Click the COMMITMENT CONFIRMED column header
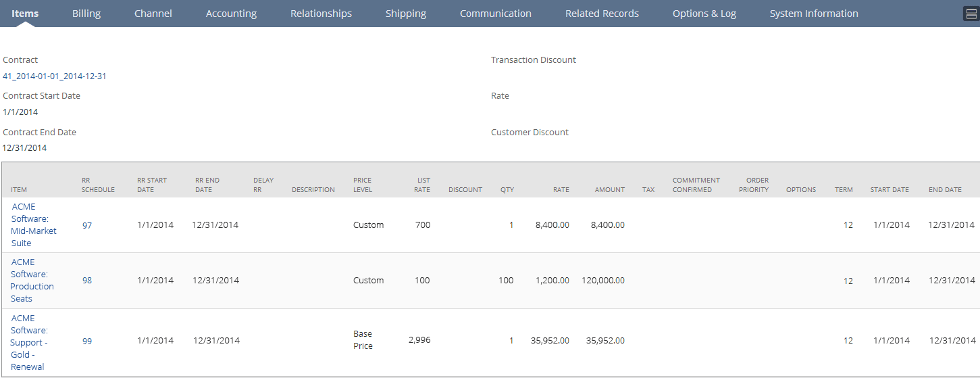980x378 pixels. coord(696,185)
